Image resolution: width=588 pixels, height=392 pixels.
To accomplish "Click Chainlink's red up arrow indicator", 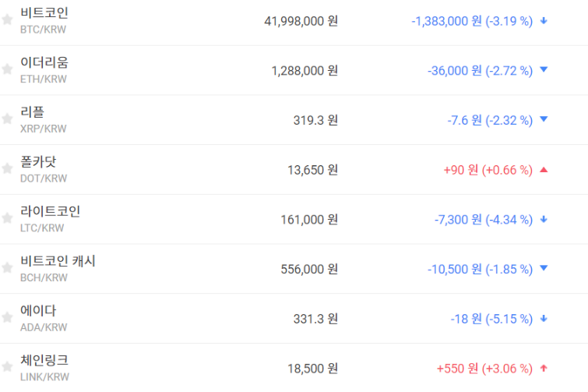I will (544, 369).
